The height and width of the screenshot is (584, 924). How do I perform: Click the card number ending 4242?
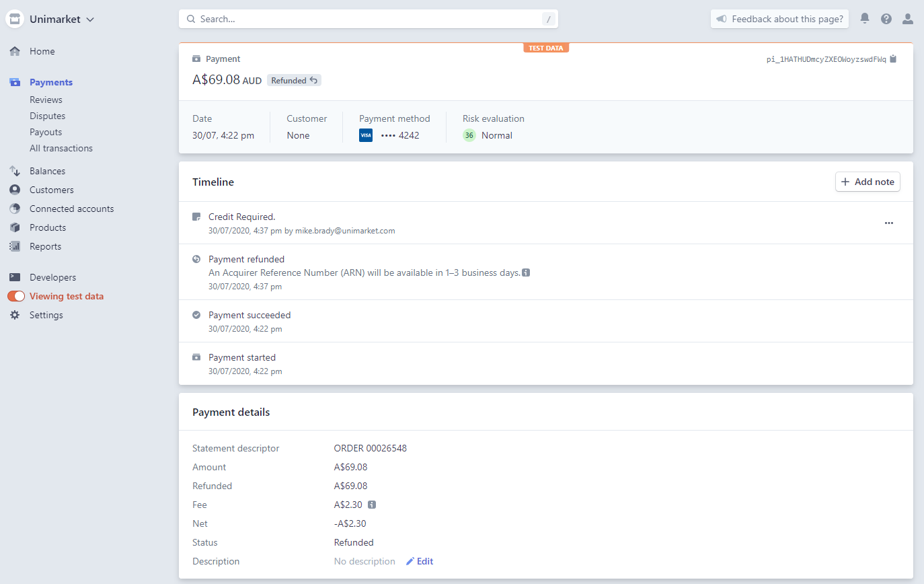pyautogui.click(x=400, y=135)
